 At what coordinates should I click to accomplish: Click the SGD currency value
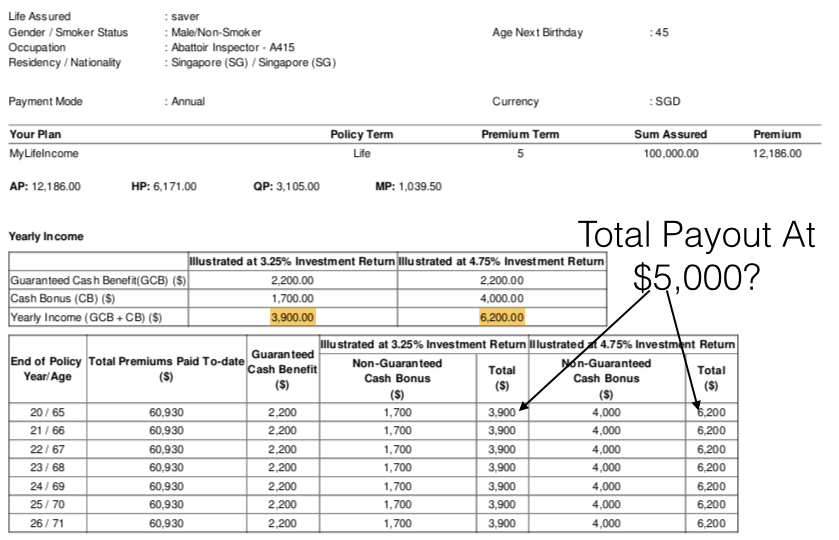click(x=663, y=101)
